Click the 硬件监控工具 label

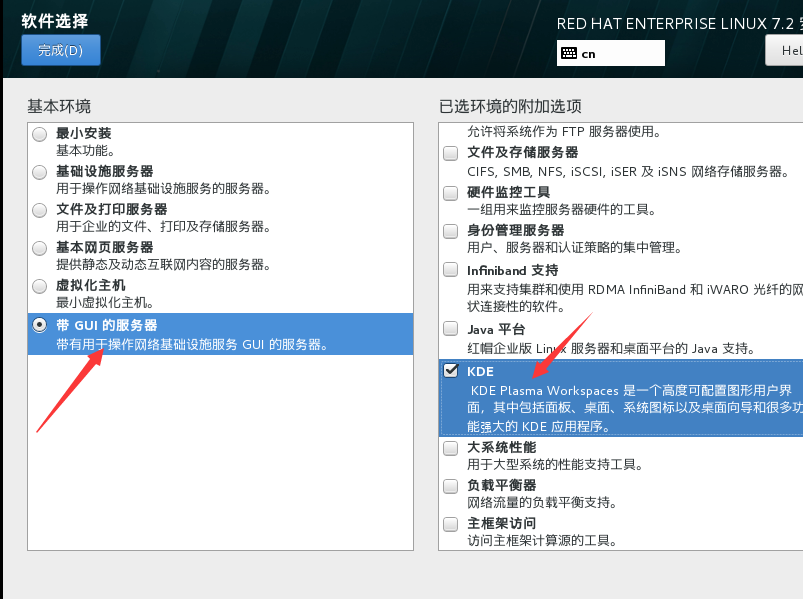point(509,192)
